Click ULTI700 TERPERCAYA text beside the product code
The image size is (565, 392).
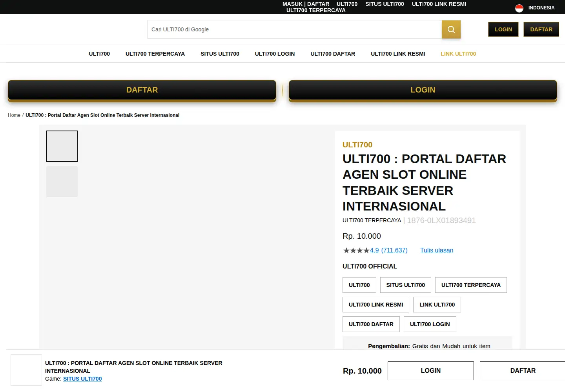(372, 220)
